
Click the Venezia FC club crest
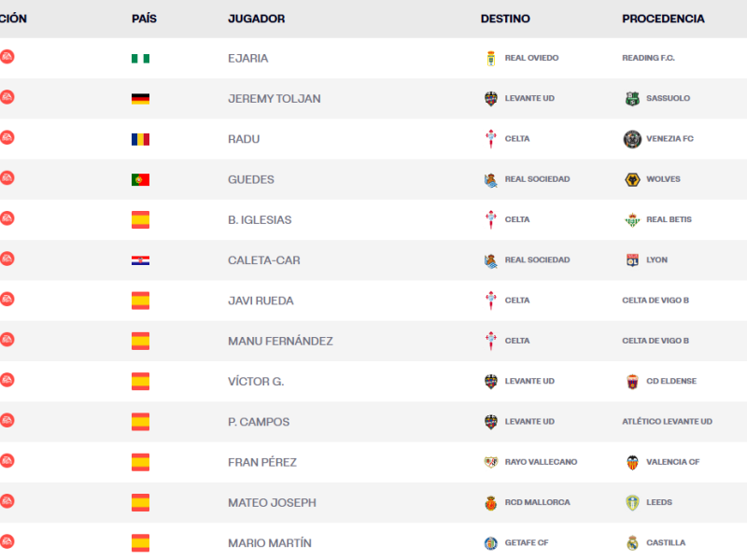tap(632, 139)
